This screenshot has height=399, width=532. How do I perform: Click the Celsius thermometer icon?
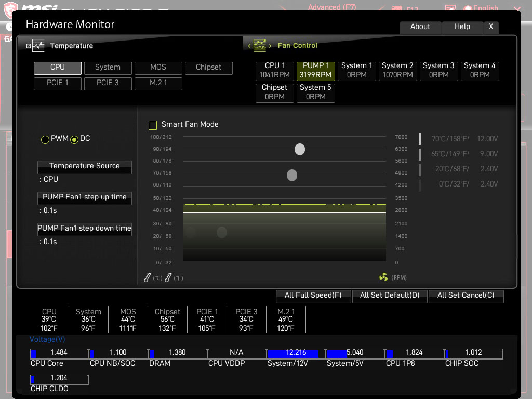tap(148, 278)
